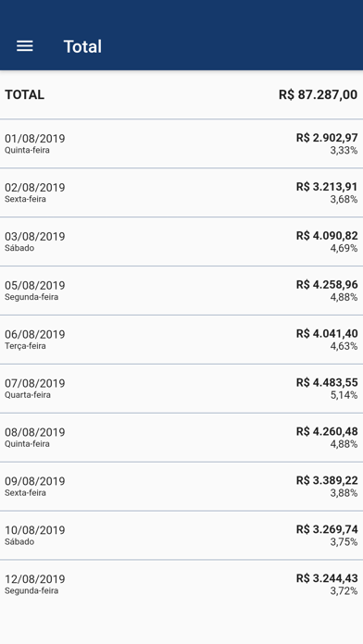
Task: Tap the Total page title
Action: coord(82,46)
